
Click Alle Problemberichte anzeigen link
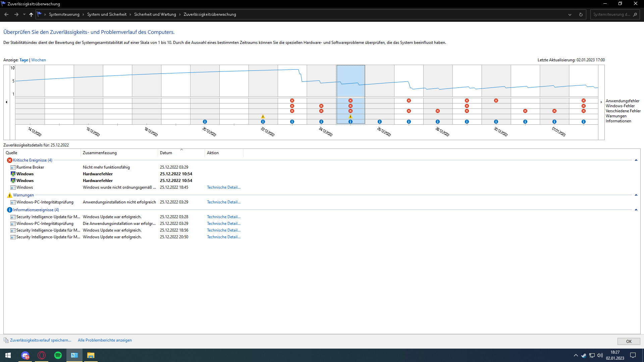(x=105, y=340)
